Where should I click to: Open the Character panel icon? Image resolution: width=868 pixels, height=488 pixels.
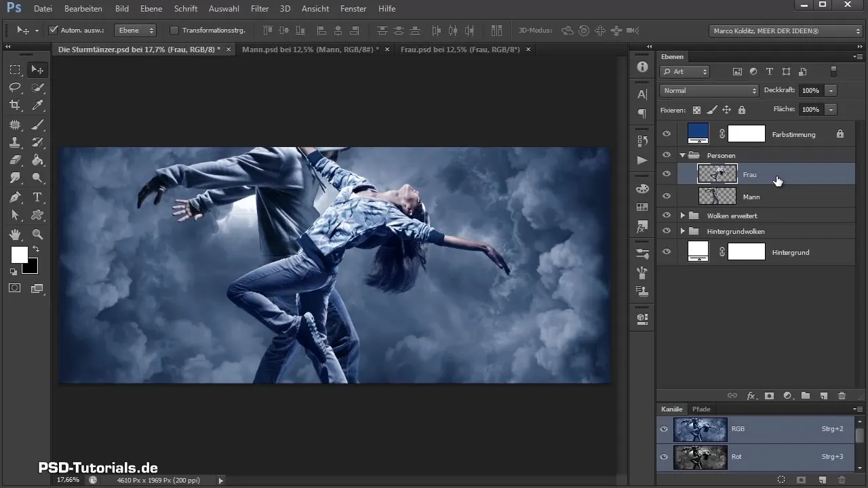tap(642, 96)
